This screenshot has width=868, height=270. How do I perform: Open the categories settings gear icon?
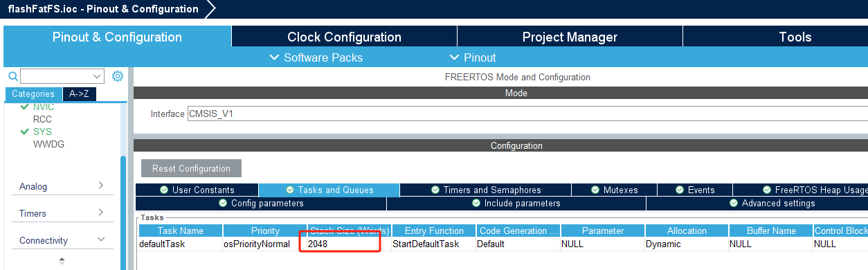coord(118,76)
